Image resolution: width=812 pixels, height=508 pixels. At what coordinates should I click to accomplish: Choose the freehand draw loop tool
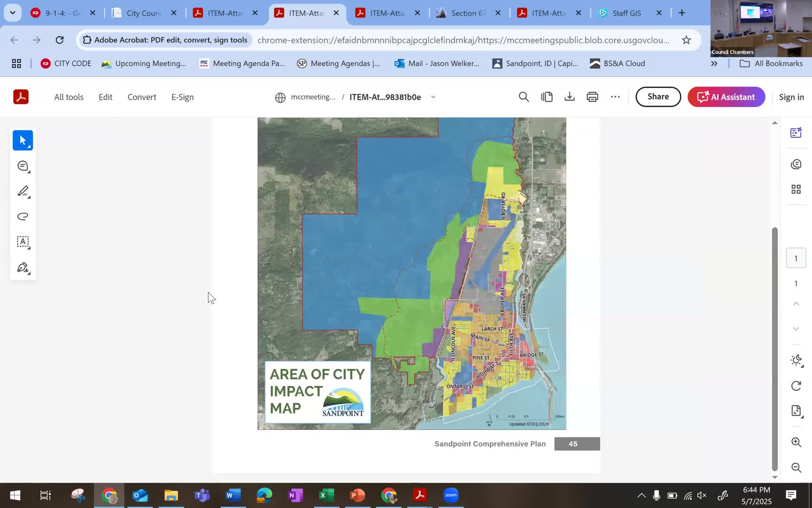click(x=23, y=216)
